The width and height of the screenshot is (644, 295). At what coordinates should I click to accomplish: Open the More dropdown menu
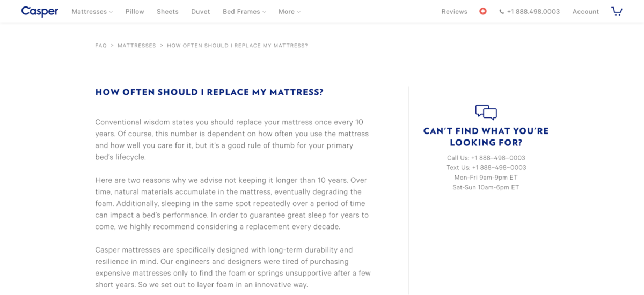(289, 12)
